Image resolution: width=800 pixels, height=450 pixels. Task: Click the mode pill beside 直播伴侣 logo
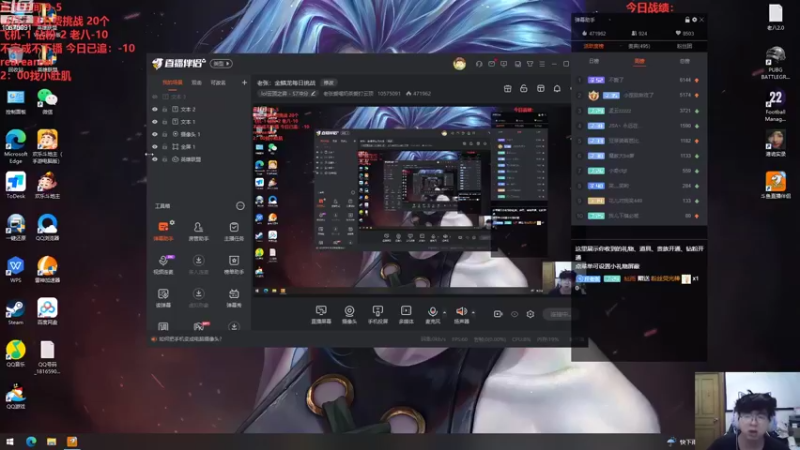[221, 64]
